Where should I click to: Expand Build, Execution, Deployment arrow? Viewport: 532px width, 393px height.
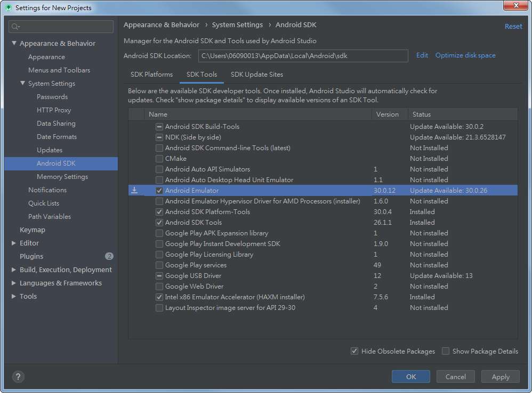point(14,269)
